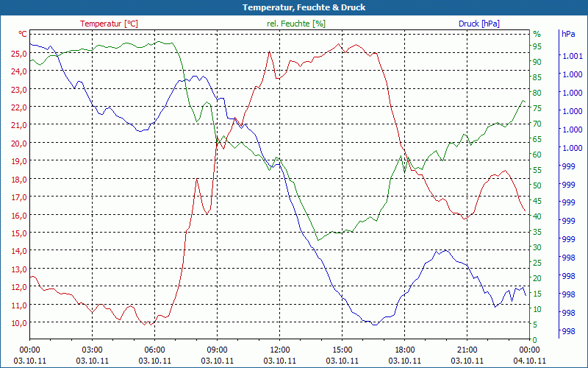Click the '03:00' time axis label
588x368 pixels.
(93, 350)
